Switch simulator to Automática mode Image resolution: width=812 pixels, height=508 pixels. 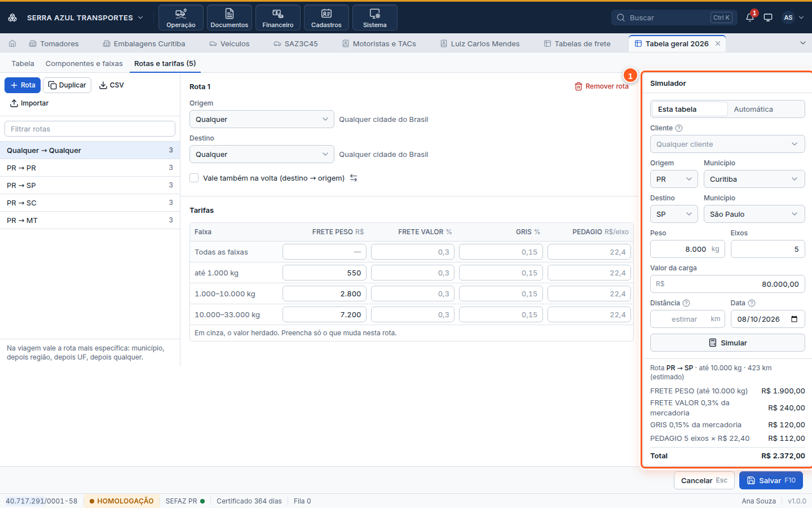click(x=765, y=109)
